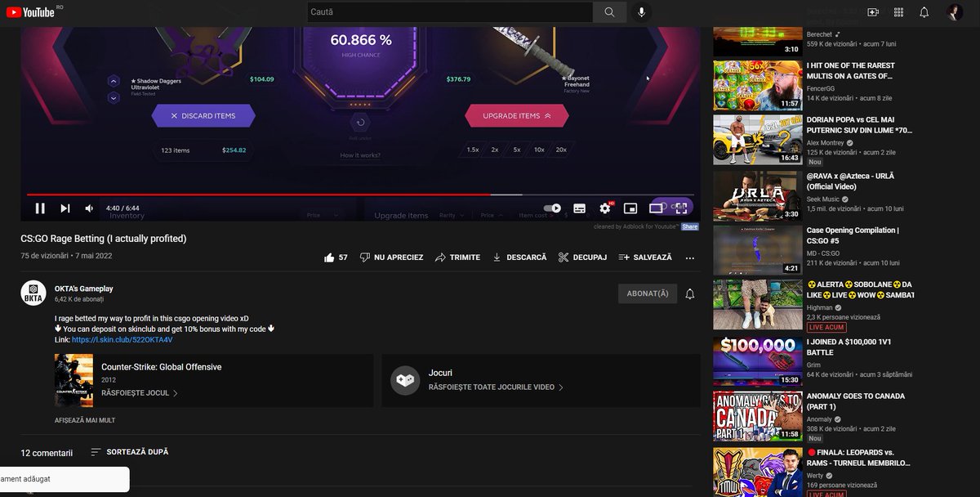Viewport: 980px width, 497px height.
Task: Open the Seek Music channel name
Action: point(823,199)
